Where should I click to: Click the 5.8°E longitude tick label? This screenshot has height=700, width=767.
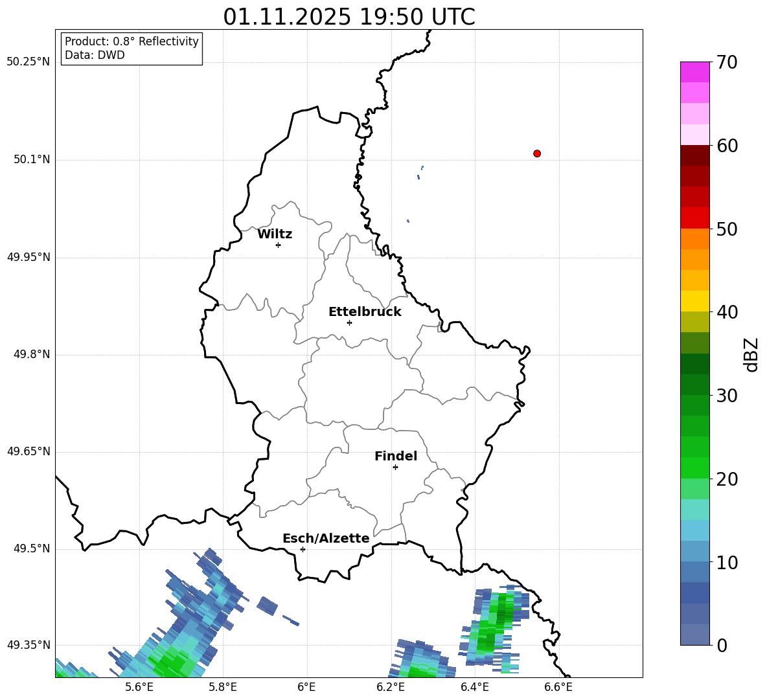click(x=223, y=687)
